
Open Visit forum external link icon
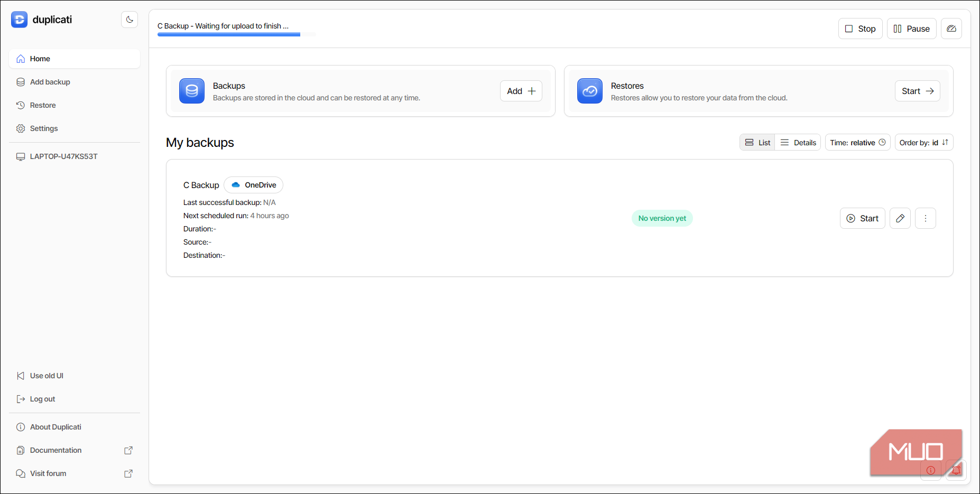128,473
